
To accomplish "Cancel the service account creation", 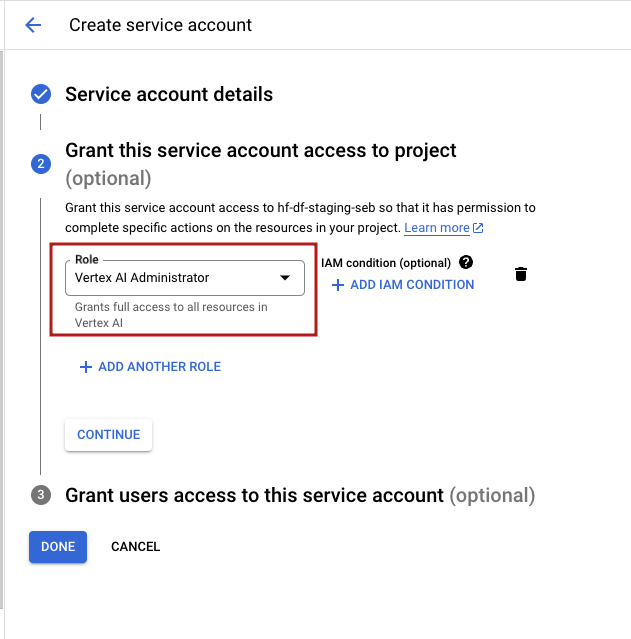I will click(135, 546).
